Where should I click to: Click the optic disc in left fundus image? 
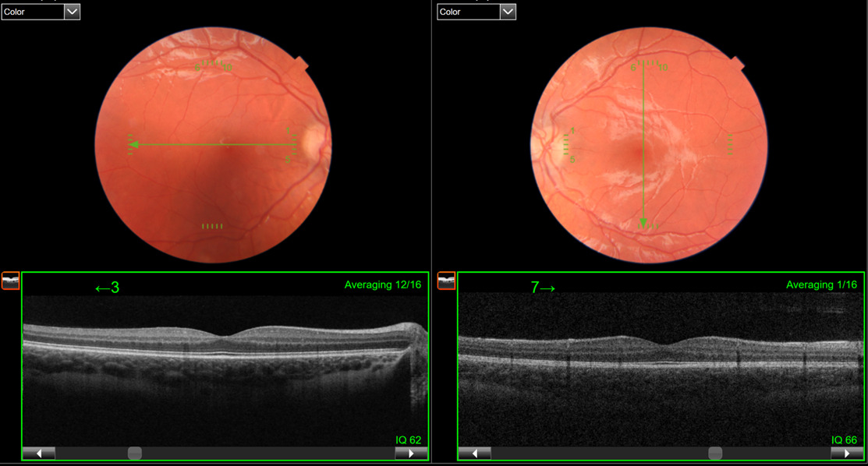pos(315,143)
